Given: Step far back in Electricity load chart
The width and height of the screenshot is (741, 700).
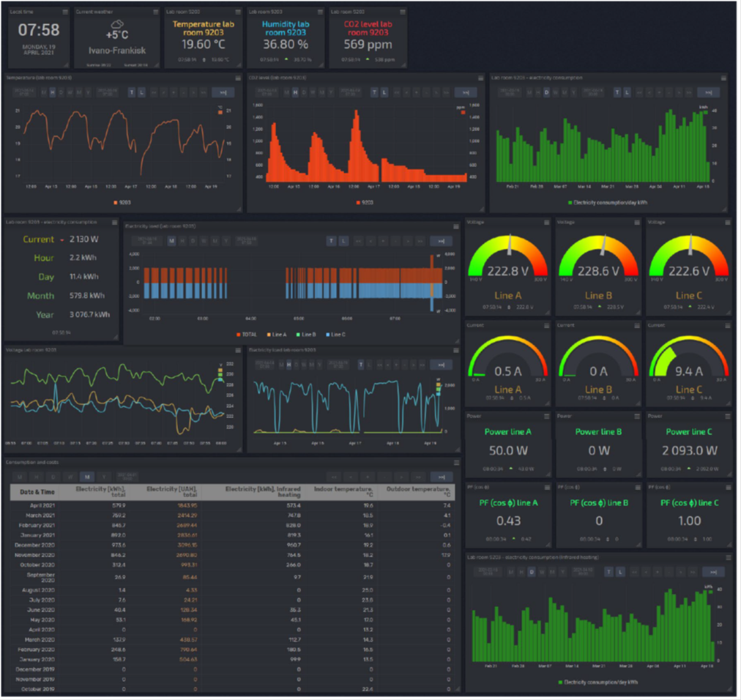Looking at the screenshot, I should point(359,242).
